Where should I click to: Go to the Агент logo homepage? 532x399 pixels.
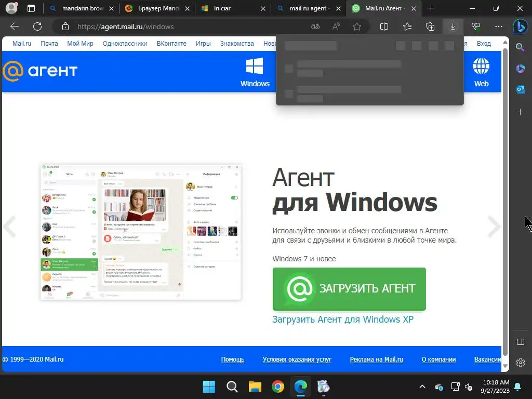point(40,71)
